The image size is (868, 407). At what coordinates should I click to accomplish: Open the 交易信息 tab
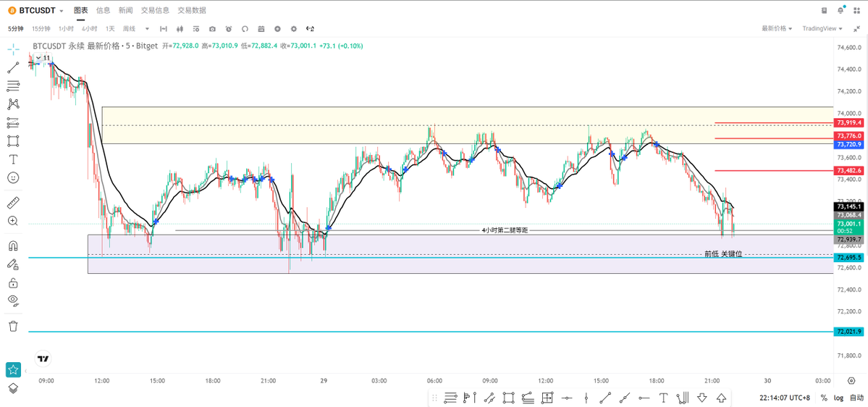click(155, 11)
